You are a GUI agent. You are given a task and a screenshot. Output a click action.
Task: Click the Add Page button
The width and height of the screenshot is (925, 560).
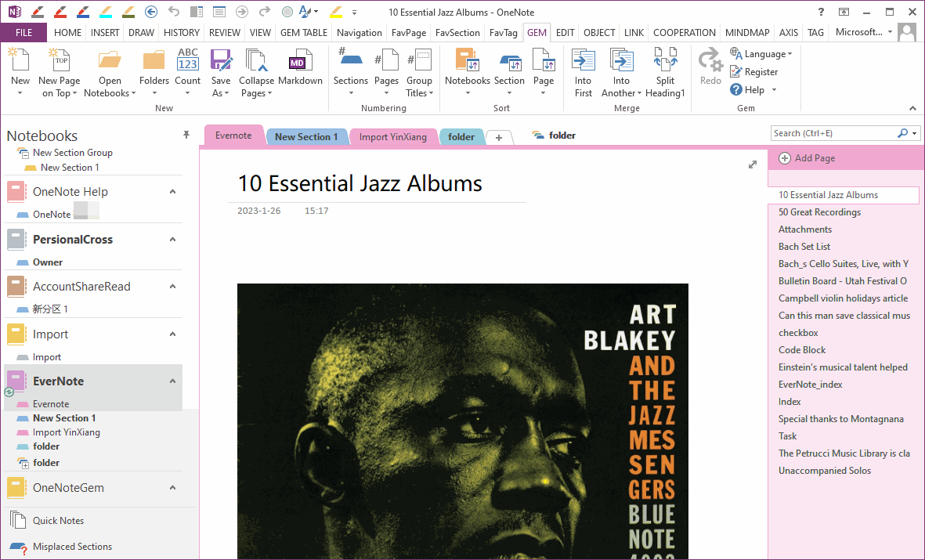[x=807, y=158]
